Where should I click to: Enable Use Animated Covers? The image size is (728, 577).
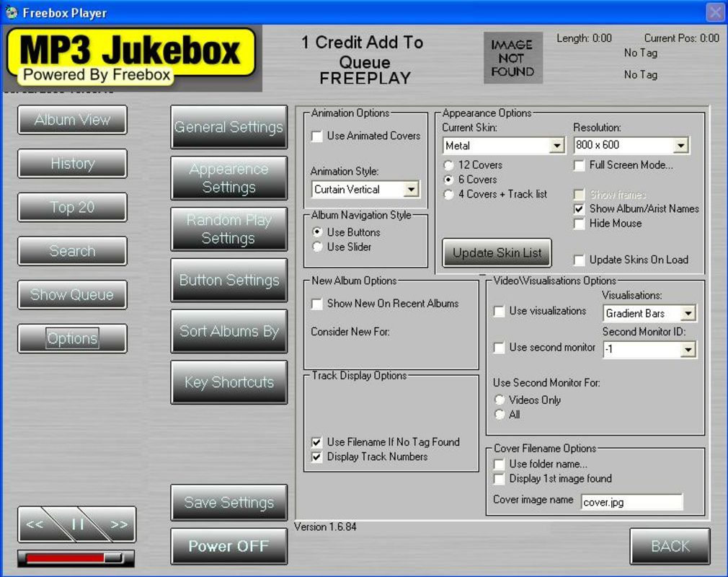pos(316,136)
